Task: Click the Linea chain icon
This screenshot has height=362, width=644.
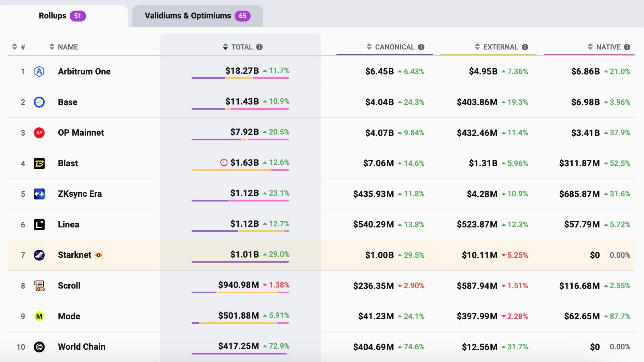Action: (39, 224)
